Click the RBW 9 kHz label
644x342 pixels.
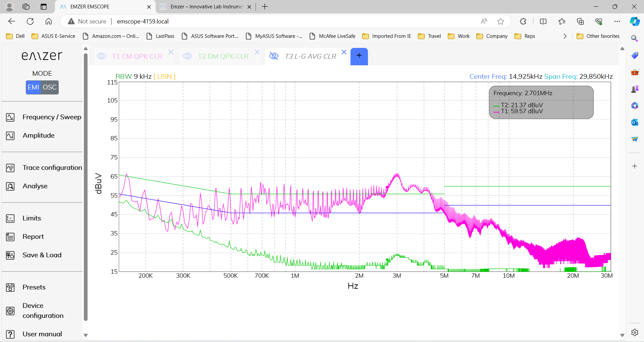133,77
